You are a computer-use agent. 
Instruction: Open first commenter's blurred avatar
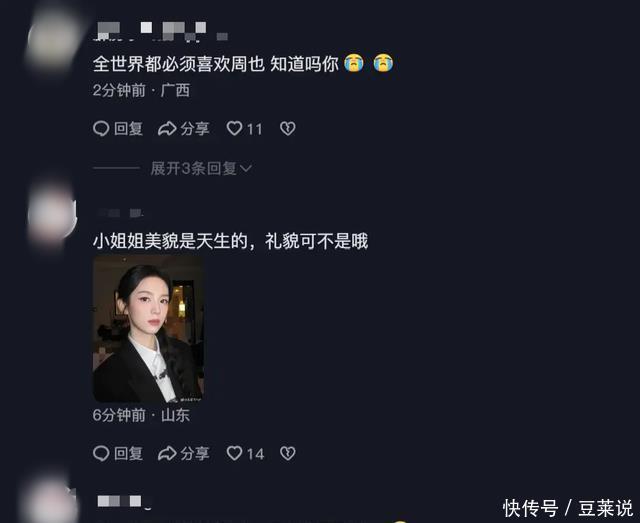click(53, 40)
